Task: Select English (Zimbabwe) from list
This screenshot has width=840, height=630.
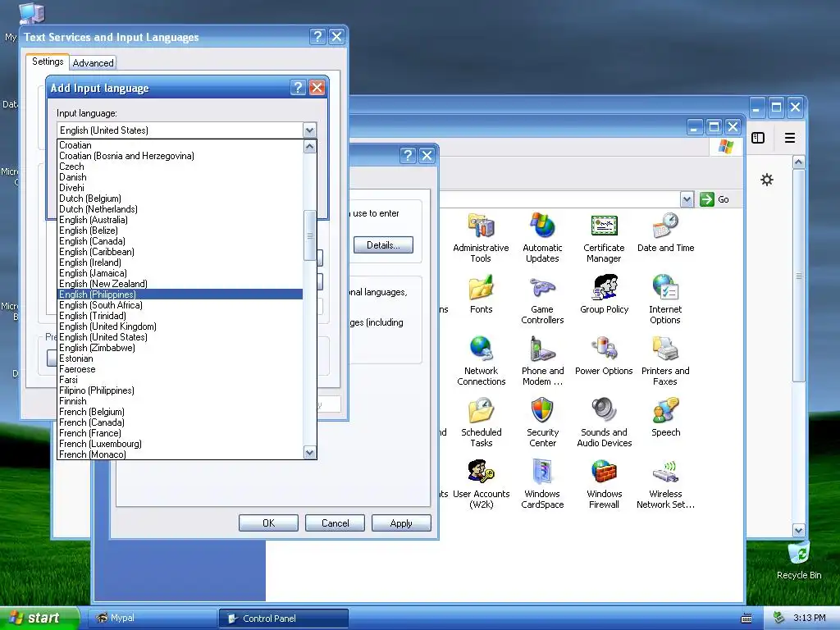Action: coord(180,348)
